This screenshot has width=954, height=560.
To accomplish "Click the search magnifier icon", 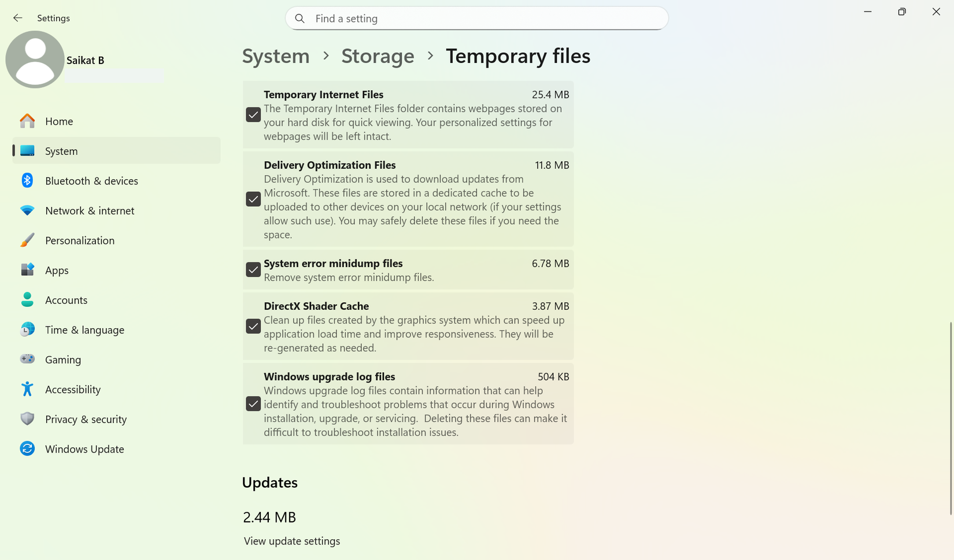I will pyautogui.click(x=299, y=18).
